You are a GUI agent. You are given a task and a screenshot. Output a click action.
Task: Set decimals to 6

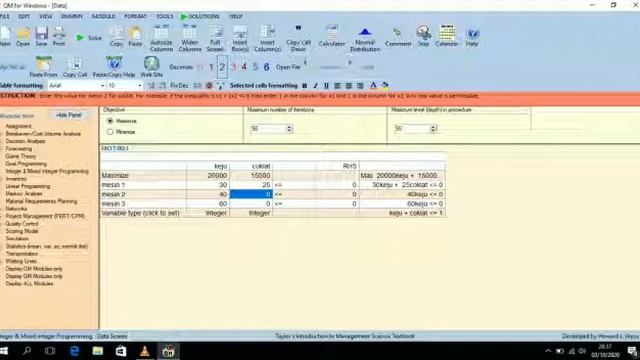[266, 67]
